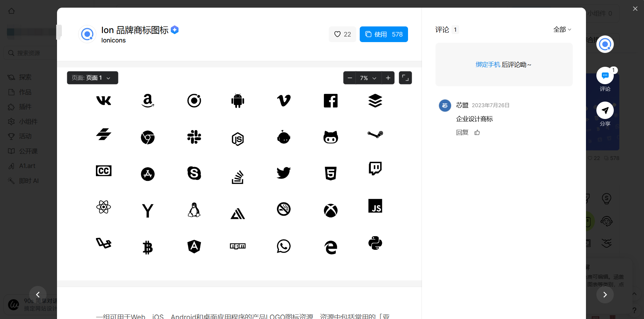Go to next resource with right arrow

605,295
